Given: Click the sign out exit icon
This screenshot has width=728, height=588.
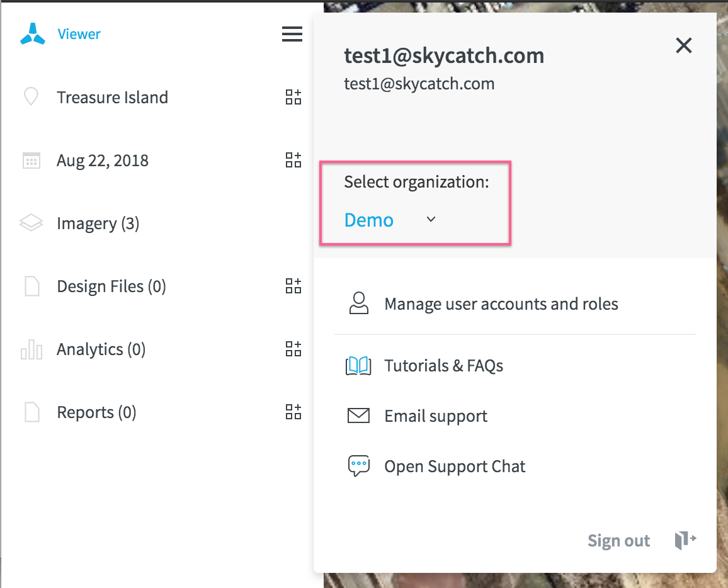Looking at the screenshot, I should [x=685, y=540].
